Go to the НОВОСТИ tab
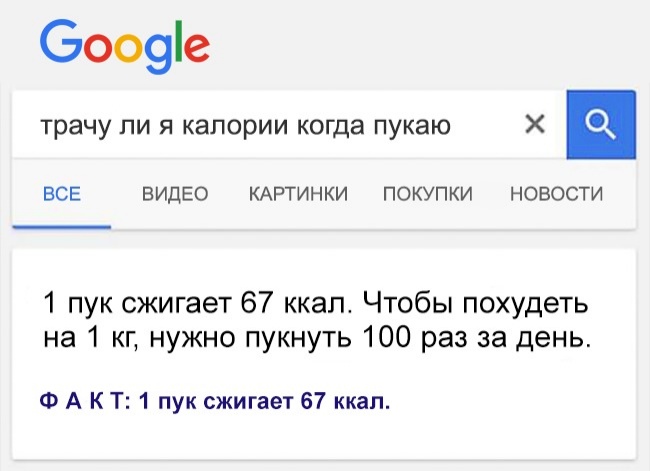This screenshot has width=650, height=471. pyautogui.click(x=556, y=194)
